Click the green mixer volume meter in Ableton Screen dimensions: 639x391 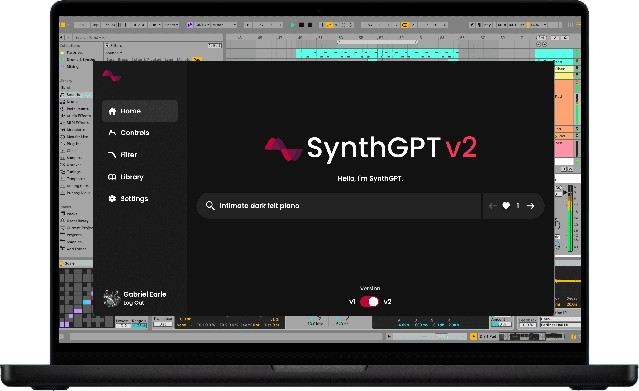point(571,219)
